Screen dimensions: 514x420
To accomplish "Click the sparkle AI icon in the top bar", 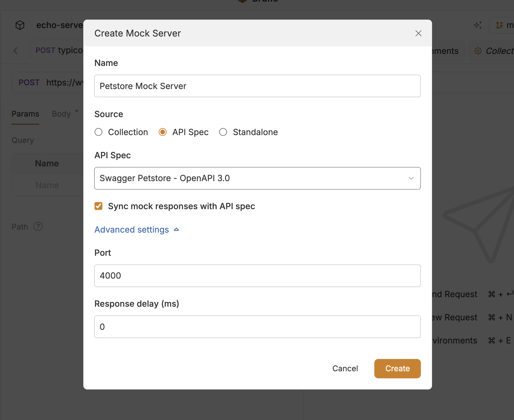I will coord(478,25).
